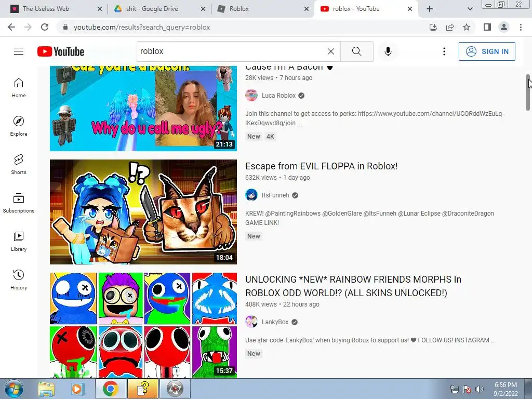Open Subscriptions in sidebar
The width and height of the screenshot is (532, 399).
pyautogui.click(x=19, y=203)
